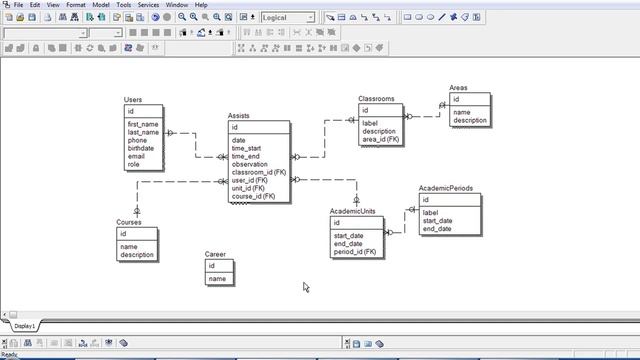The image size is (640, 360).
Task: Click the 'end_date' attribute in AcademicPeriods
Action: (x=437, y=229)
